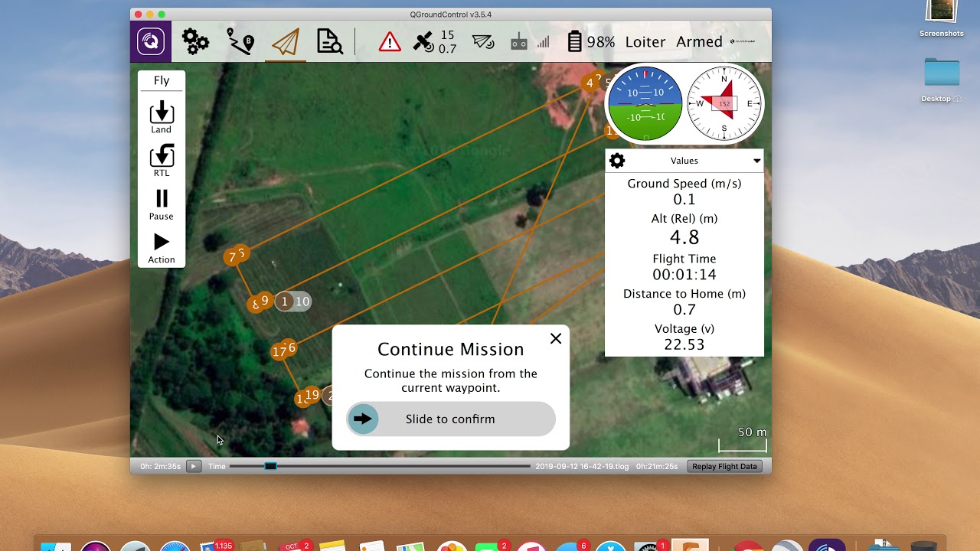This screenshot has width=980, height=551.
Task: Click the log replay play button
Action: [x=194, y=466]
